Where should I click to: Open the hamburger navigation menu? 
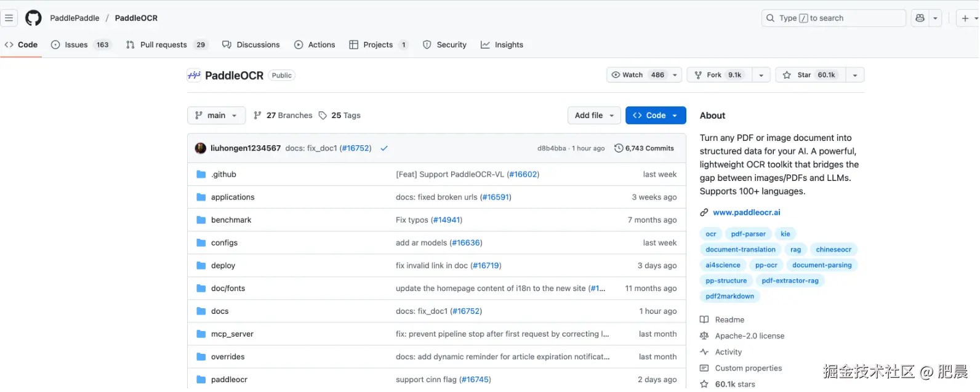[9, 18]
